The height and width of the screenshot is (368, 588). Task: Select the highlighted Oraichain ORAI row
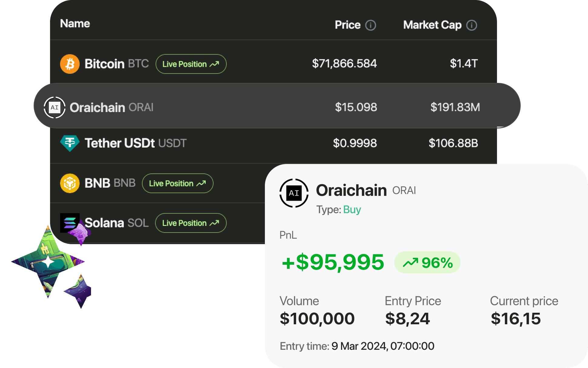[x=277, y=106]
